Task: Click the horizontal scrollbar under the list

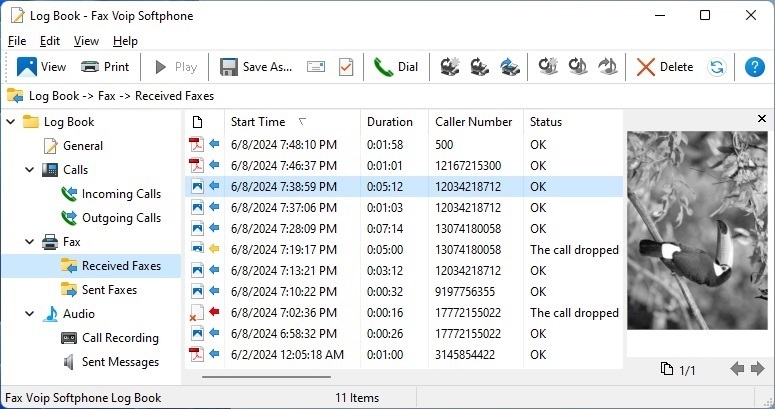Action: (x=266, y=377)
